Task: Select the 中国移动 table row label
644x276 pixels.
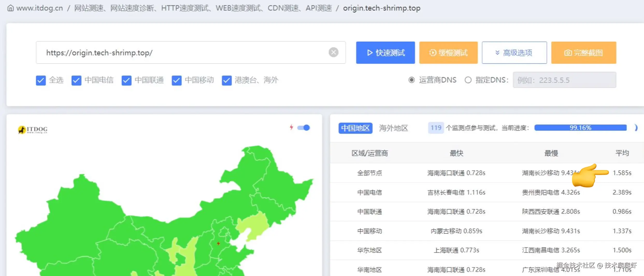Action: (x=370, y=231)
